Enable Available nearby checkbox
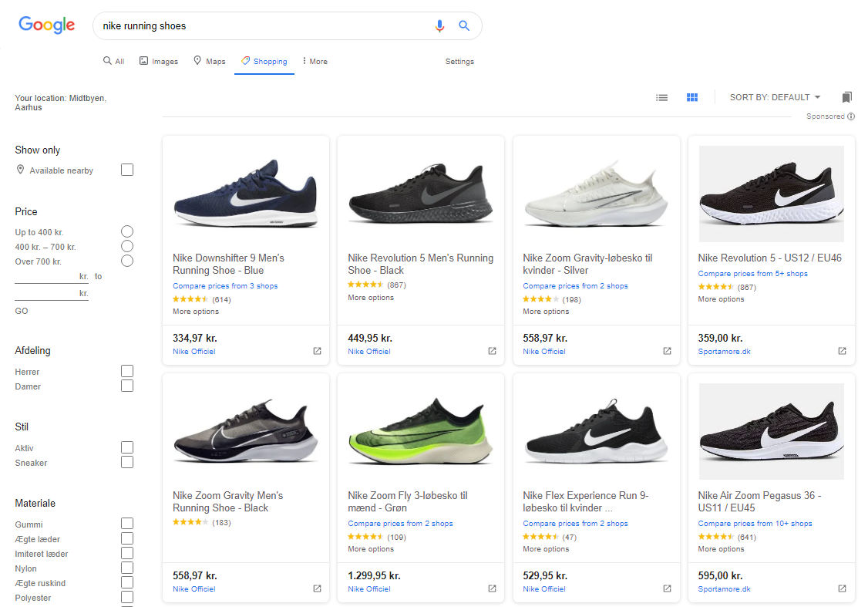The image size is (868, 607). pyautogui.click(x=127, y=170)
